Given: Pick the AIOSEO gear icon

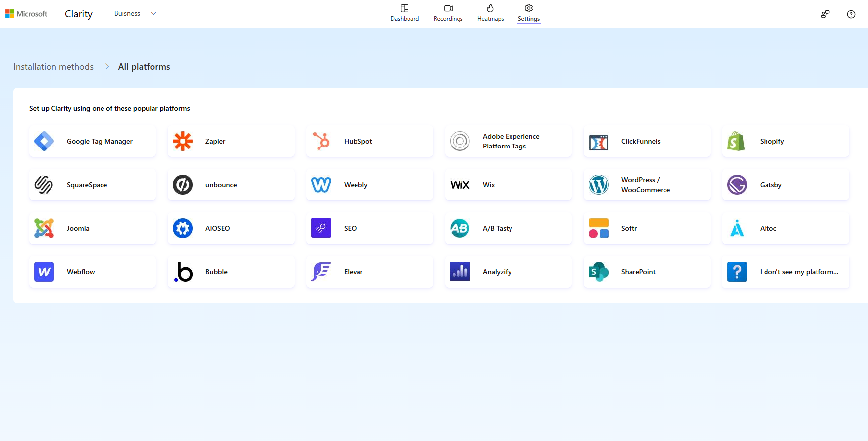Looking at the screenshot, I should click(183, 228).
